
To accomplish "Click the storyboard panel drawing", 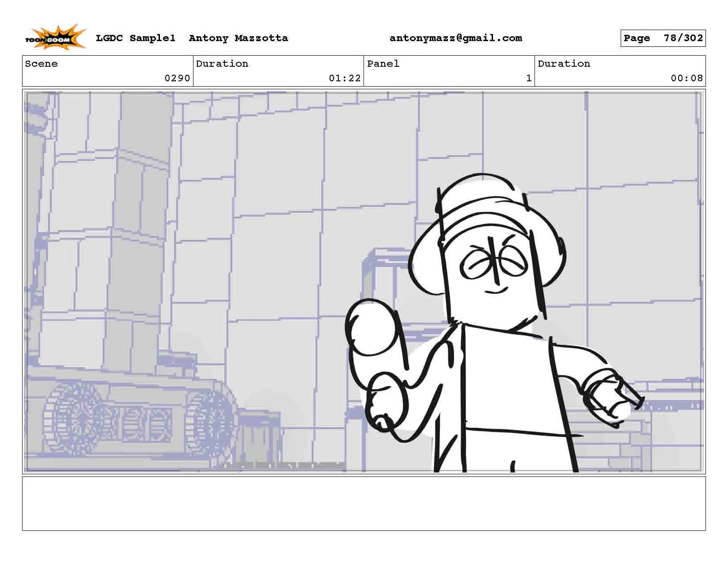I will coord(364,282).
